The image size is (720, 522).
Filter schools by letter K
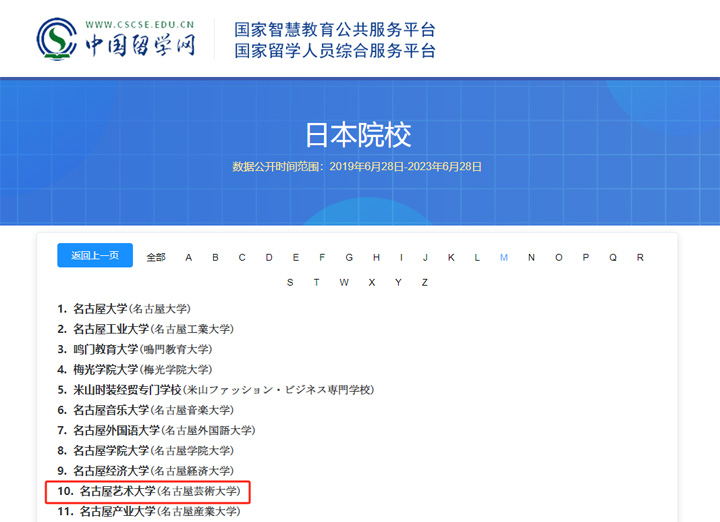451,258
